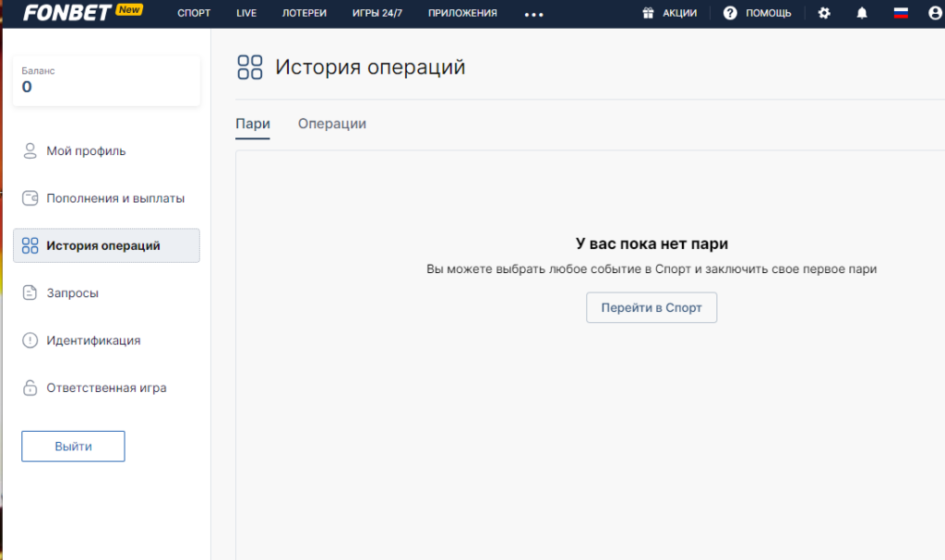This screenshot has height=560, width=945.
Task: Click the three dots more menu
Action: [x=534, y=15]
